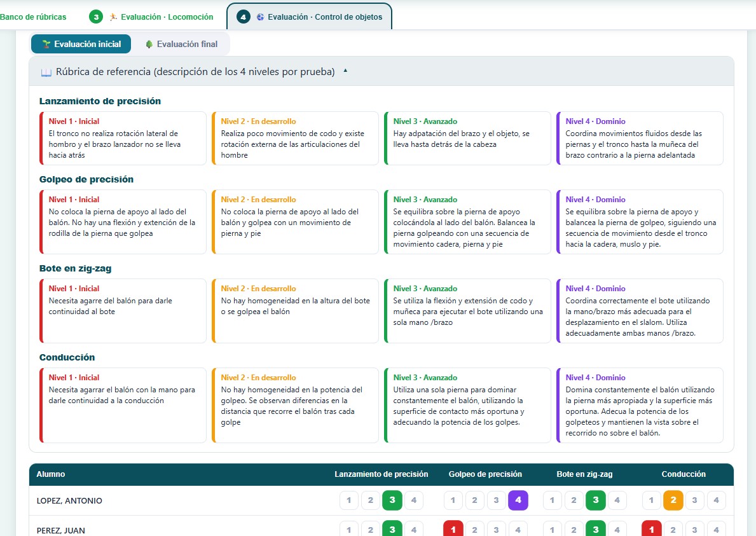Image resolution: width=756 pixels, height=536 pixels.
Task: Rate LOPEZ Golpeo de precisión as 2
Action: pyautogui.click(x=474, y=500)
